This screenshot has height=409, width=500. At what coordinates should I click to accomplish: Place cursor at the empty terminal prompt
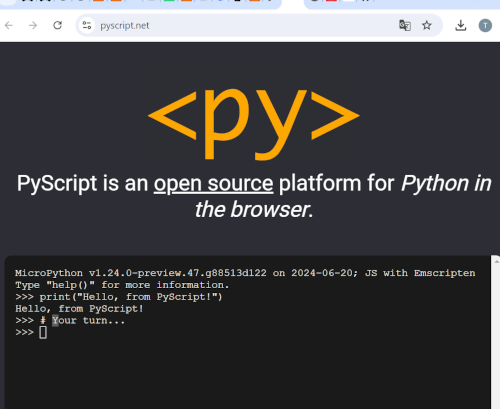tap(43, 332)
